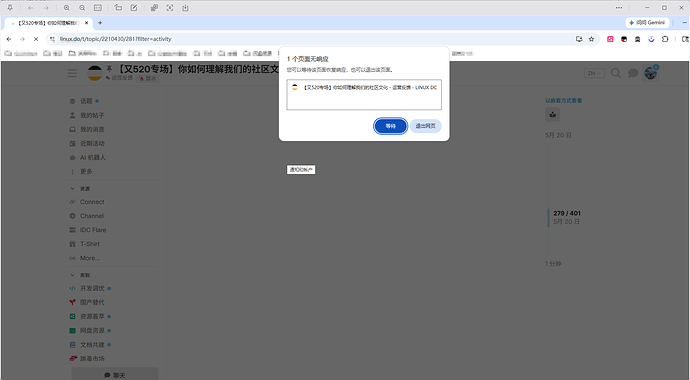Click the scan/OCR icon in top toolbar
The height and width of the screenshot is (380, 690).
pyautogui.click(x=170, y=8)
